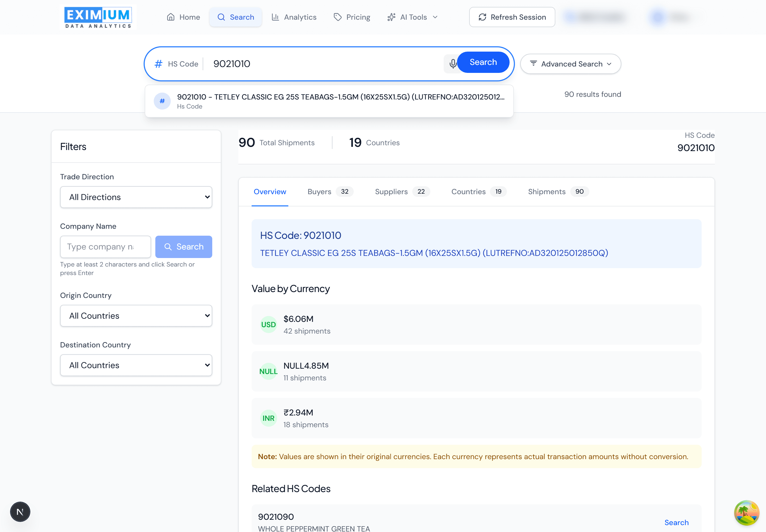Open the Pricing nav item
The height and width of the screenshot is (532, 766).
tap(352, 17)
